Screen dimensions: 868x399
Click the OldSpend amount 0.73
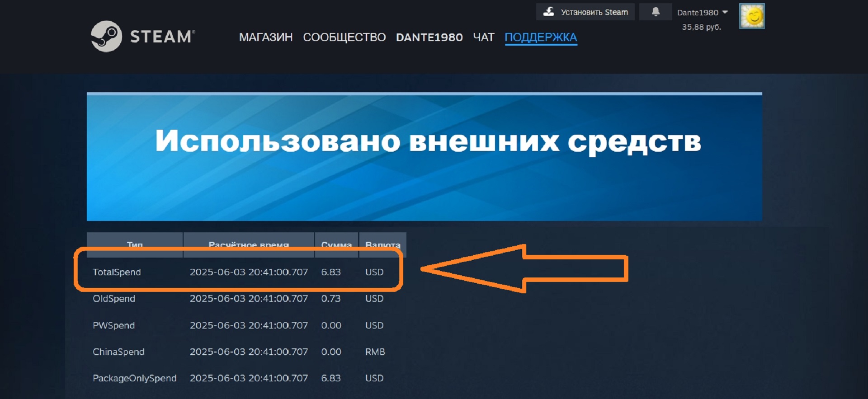(331, 299)
